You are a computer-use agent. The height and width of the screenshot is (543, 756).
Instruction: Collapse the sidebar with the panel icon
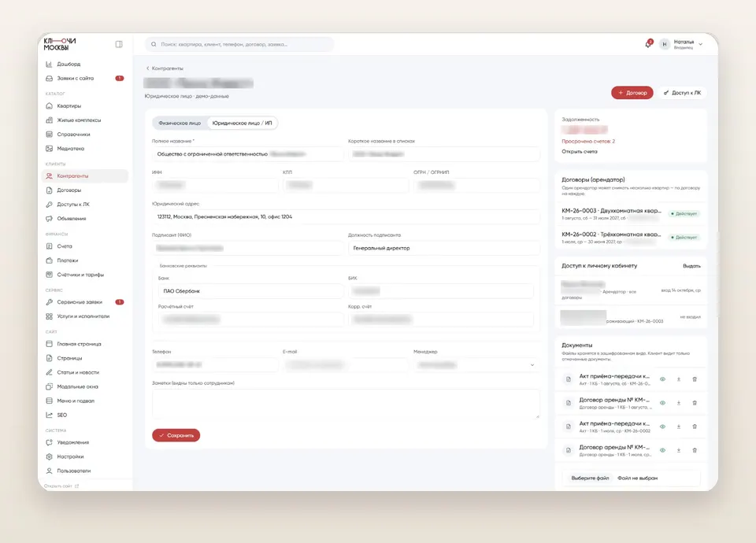[119, 44]
